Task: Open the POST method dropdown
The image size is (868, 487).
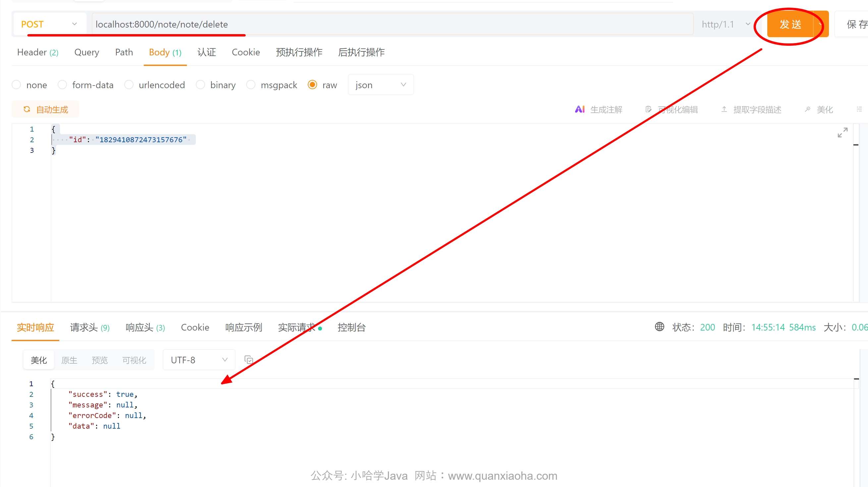Action: coord(49,24)
